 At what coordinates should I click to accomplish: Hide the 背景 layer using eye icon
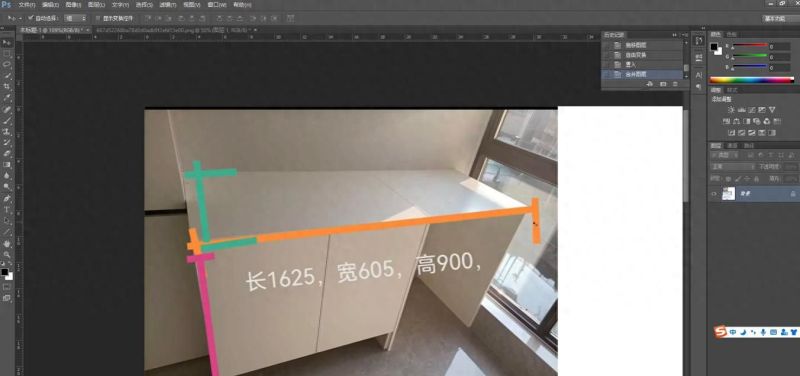click(x=714, y=194)
